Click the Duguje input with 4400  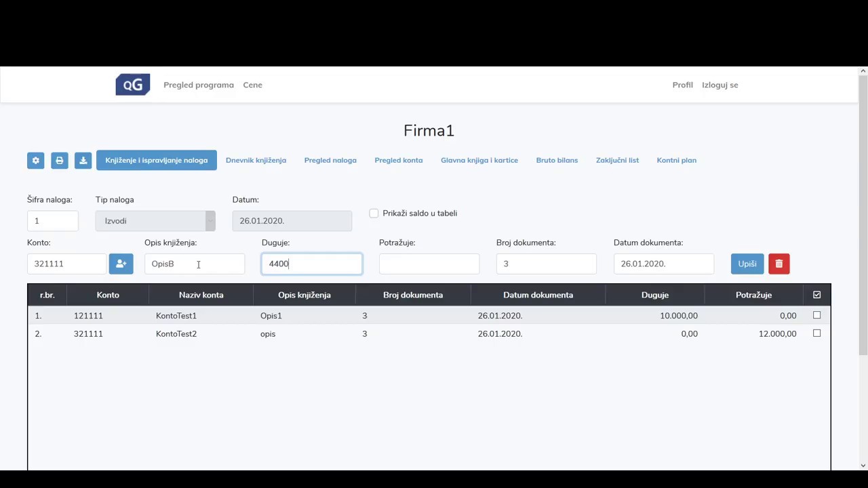tap(312, 264)
